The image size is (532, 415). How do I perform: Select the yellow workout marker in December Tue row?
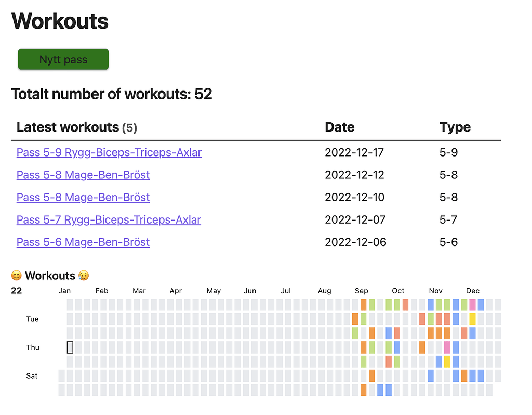click(x=472, y=318)
